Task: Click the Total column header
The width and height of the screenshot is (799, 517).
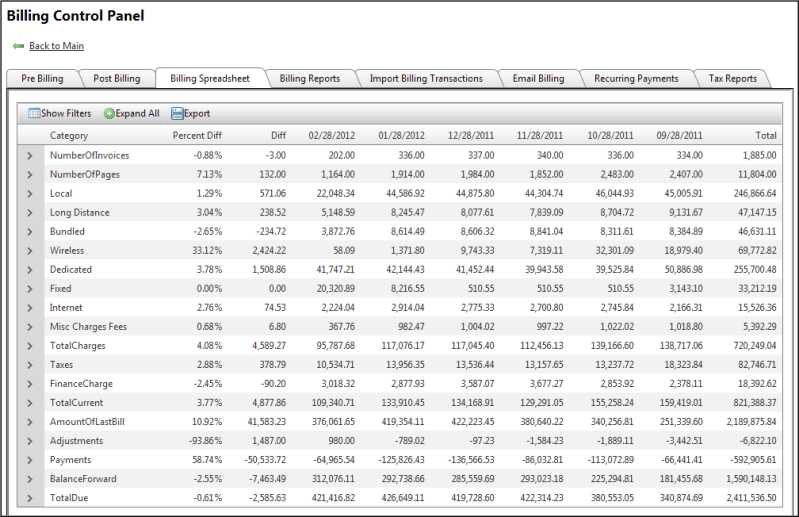Action: (766, 135)
